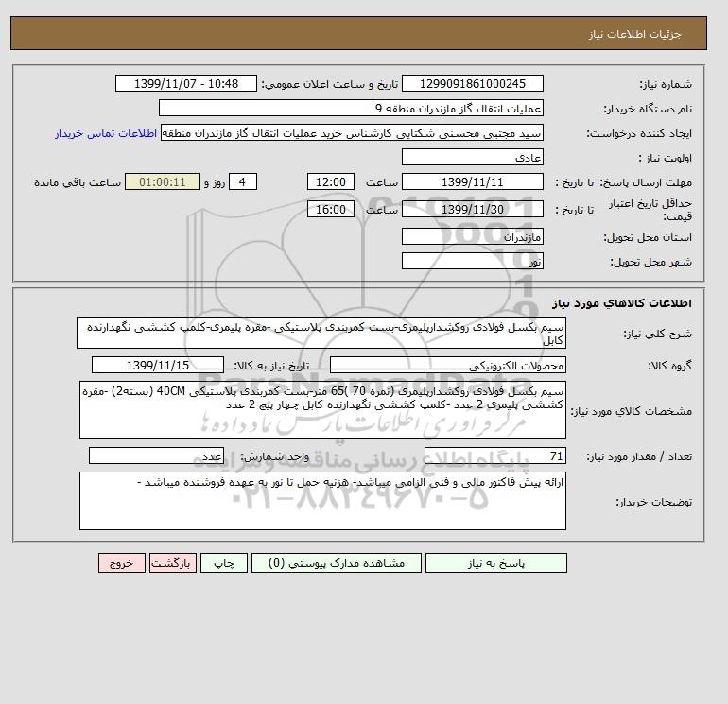Image resolution: width=728 pixels, height=704 pixels.
Task: Click the استان محل تحویل label
Action: click(648, 237)
